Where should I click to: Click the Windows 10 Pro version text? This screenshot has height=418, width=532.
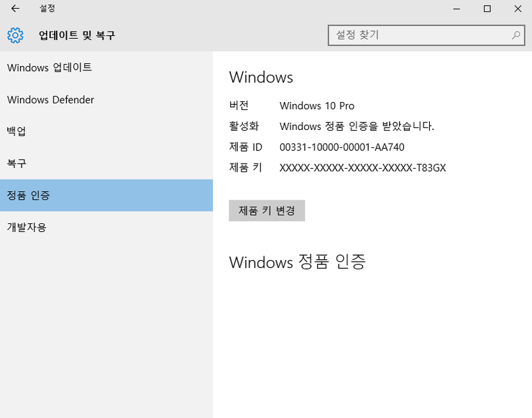(317, 106)
